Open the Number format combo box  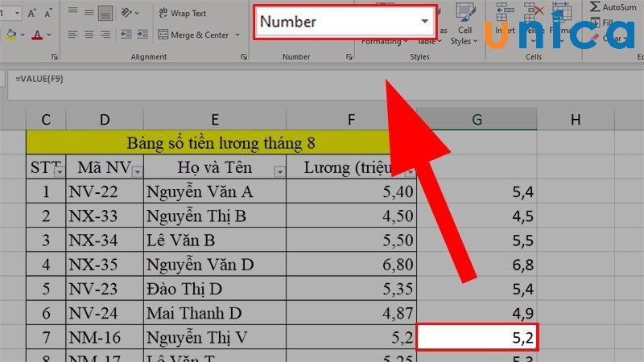click(345, 22)
